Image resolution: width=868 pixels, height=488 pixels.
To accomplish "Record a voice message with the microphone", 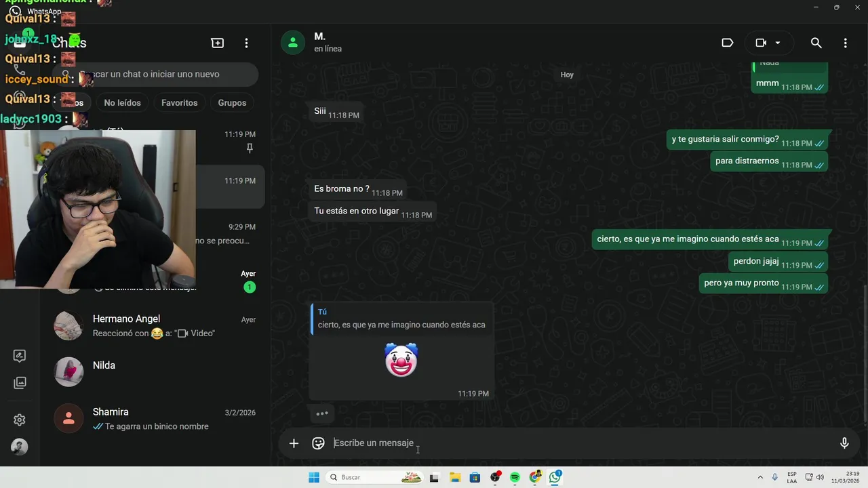I will pos(844,443).
